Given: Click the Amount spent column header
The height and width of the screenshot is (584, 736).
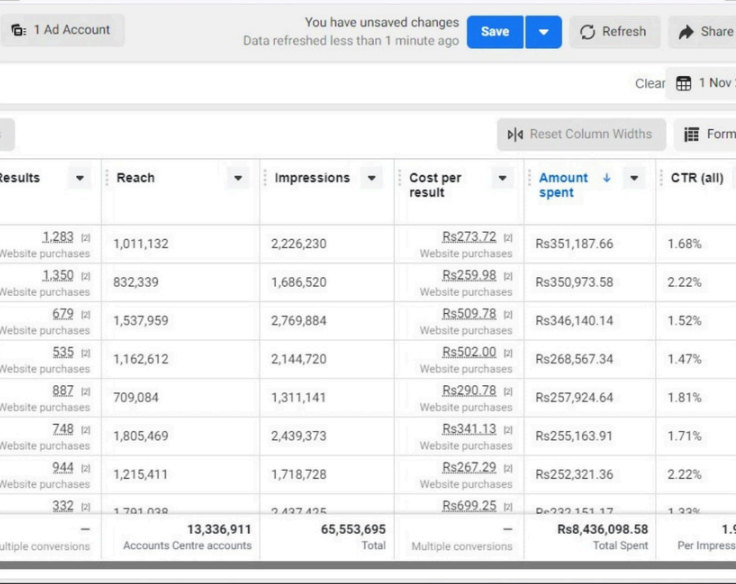Looking at the screenshot, I should pos(564,185).
